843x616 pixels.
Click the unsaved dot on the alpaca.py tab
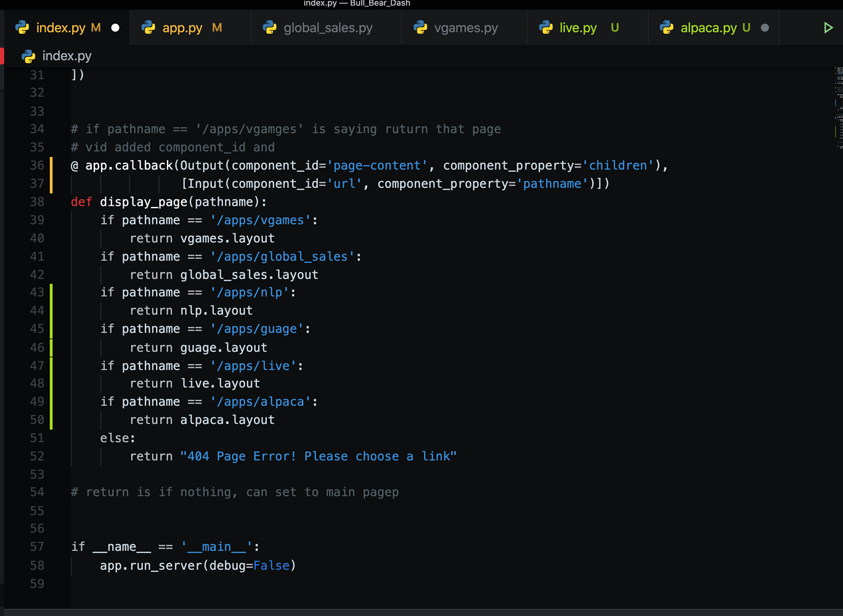pyautogui.click(x=764, y=27)
